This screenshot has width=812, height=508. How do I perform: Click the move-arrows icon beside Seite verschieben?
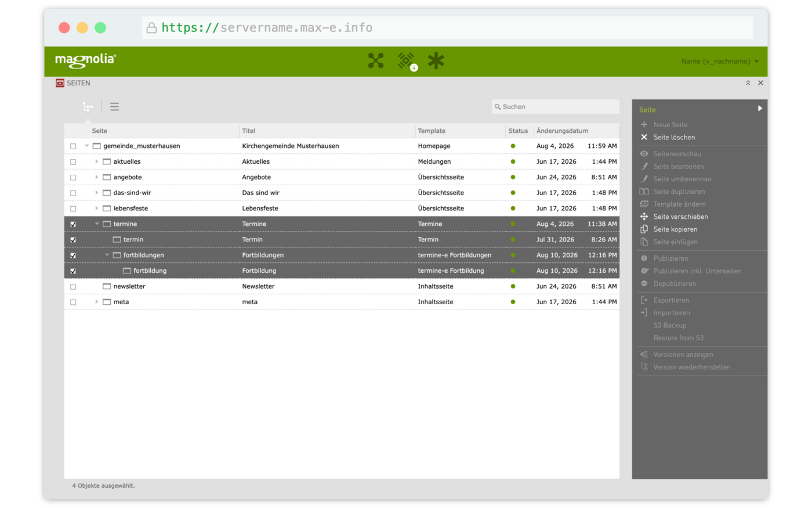644,217
